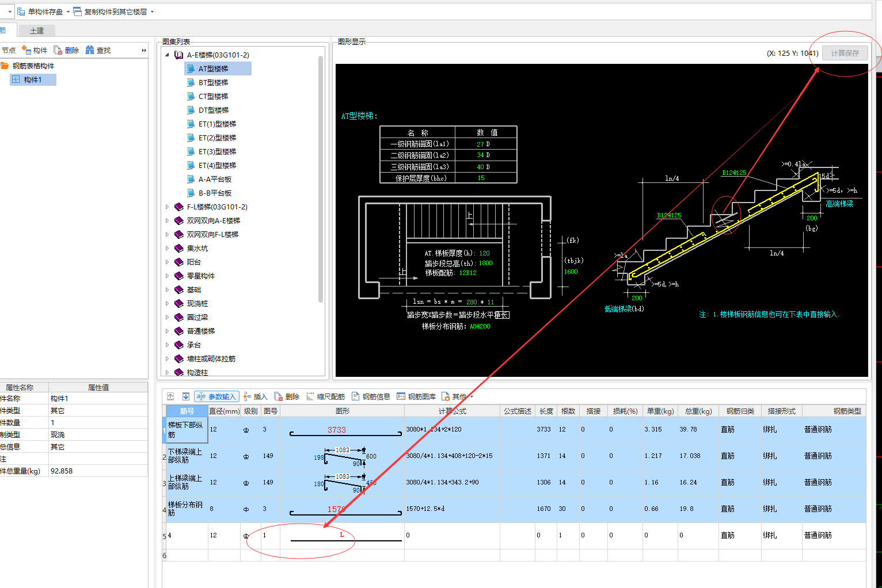
Task: Expand the 双网双向A-E楼梯 node
Action: point(168,221)
